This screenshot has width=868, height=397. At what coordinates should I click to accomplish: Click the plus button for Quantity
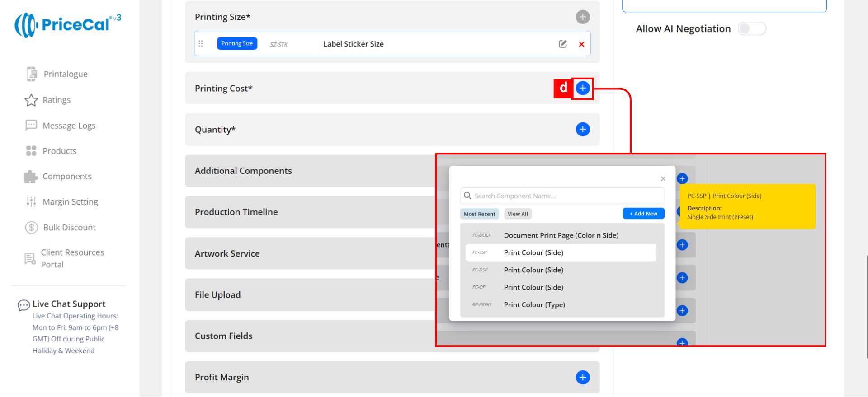click(x=582, y=130)
